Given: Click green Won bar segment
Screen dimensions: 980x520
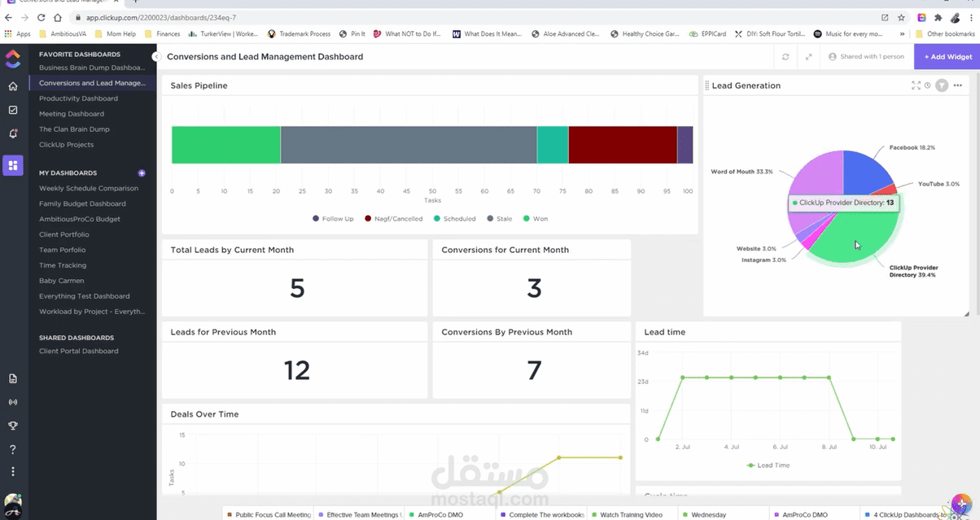Looking at the screenshot, I should (226, 145).
